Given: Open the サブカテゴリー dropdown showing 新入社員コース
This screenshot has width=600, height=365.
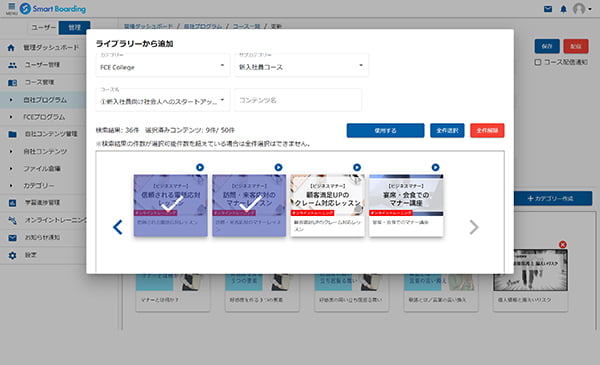Looking at the screenshot, I should click(302, 65).
